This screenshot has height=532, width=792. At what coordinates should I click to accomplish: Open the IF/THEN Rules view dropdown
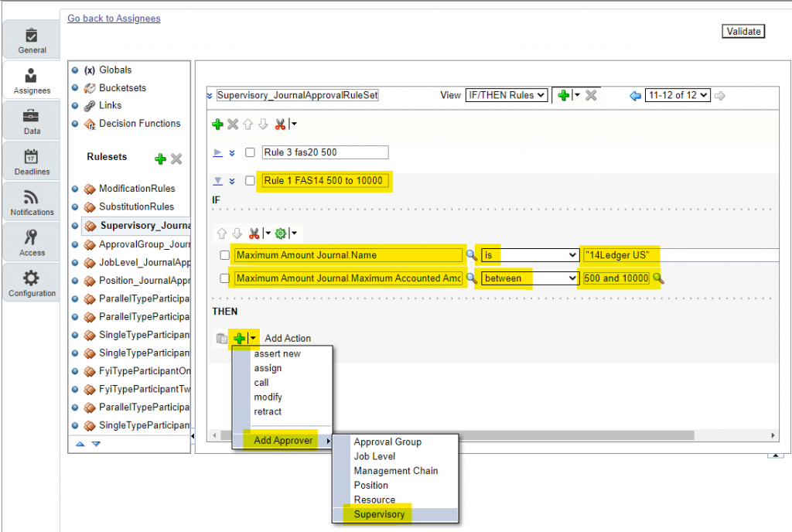pos(506,95)
